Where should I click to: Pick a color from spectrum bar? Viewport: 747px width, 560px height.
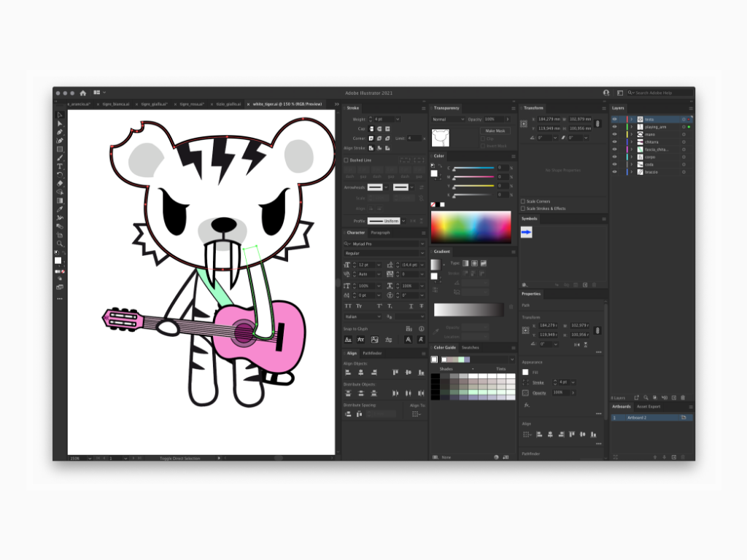point(471,227)
